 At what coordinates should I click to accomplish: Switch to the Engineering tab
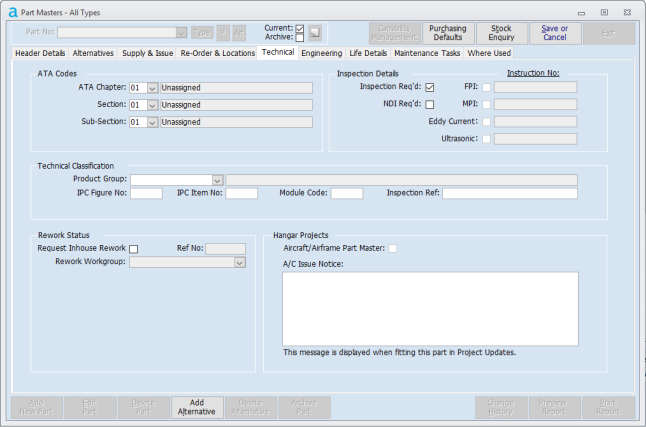pyautogui.click(x=321, y=52)
